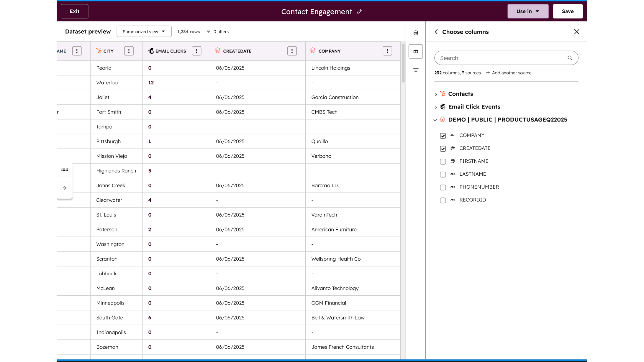This screenshot has height=362, width=644.
Task: Select the columns panel icon in sidebar
Action: [416, 52]
